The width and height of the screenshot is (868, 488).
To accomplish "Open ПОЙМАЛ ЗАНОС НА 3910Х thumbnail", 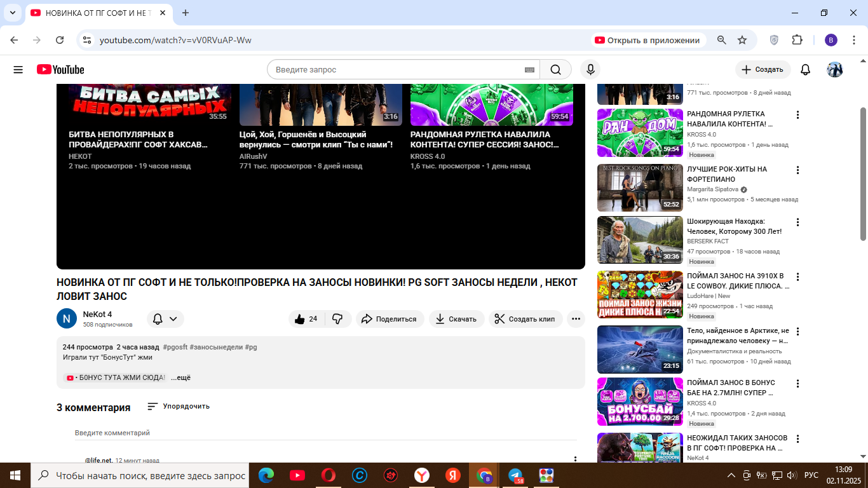I will [x=640, y=295].
